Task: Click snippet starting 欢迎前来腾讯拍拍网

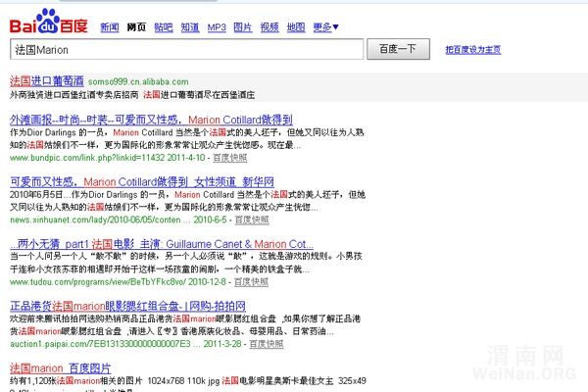Action: pyautogui.click(x=185, y=324)
